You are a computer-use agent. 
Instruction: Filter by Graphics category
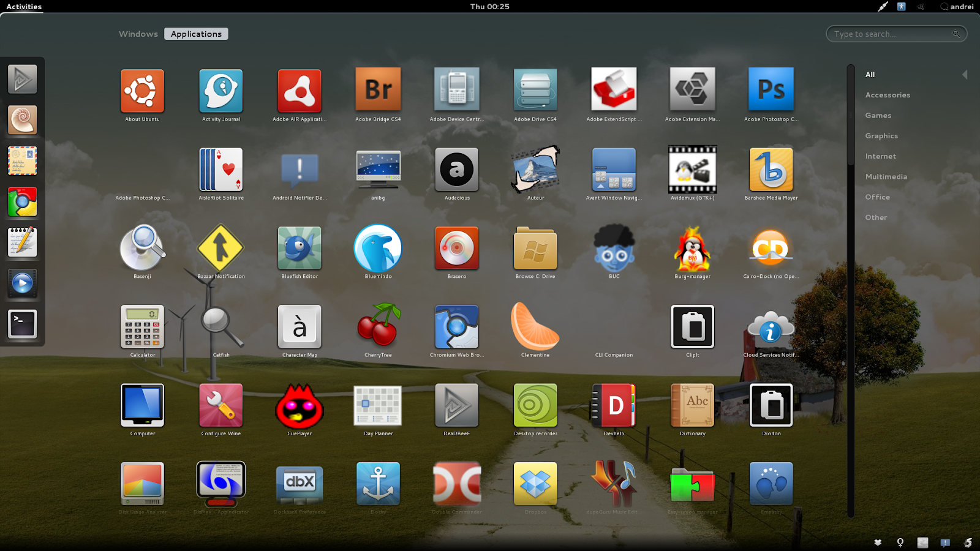click(881, 136)
